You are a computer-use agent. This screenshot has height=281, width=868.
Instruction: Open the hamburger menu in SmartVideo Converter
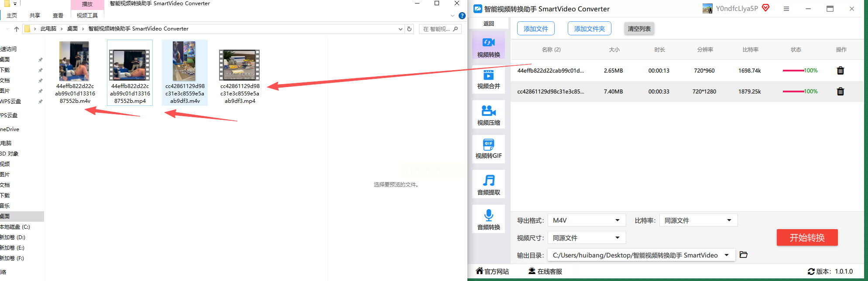point(786,9)
